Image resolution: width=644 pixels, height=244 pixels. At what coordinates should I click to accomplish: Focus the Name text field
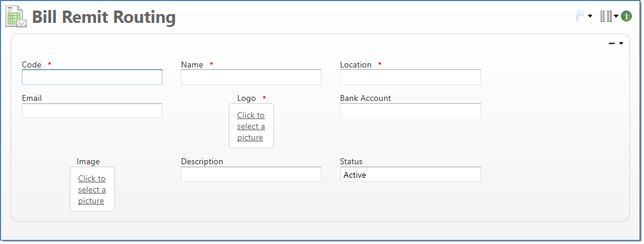click(251, 77)
